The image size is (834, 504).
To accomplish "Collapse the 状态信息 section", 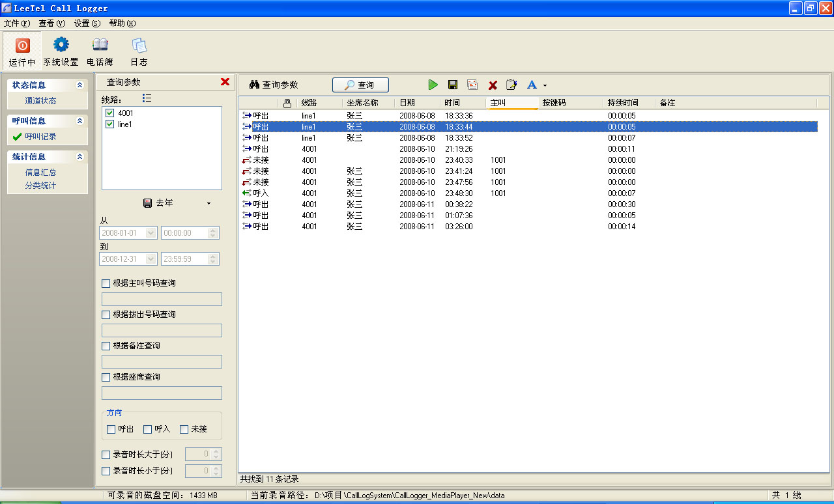I will click(80, 85).
